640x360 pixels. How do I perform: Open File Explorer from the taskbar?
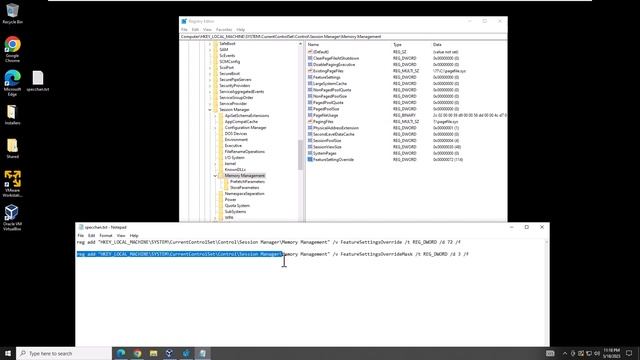pos(153,353)
